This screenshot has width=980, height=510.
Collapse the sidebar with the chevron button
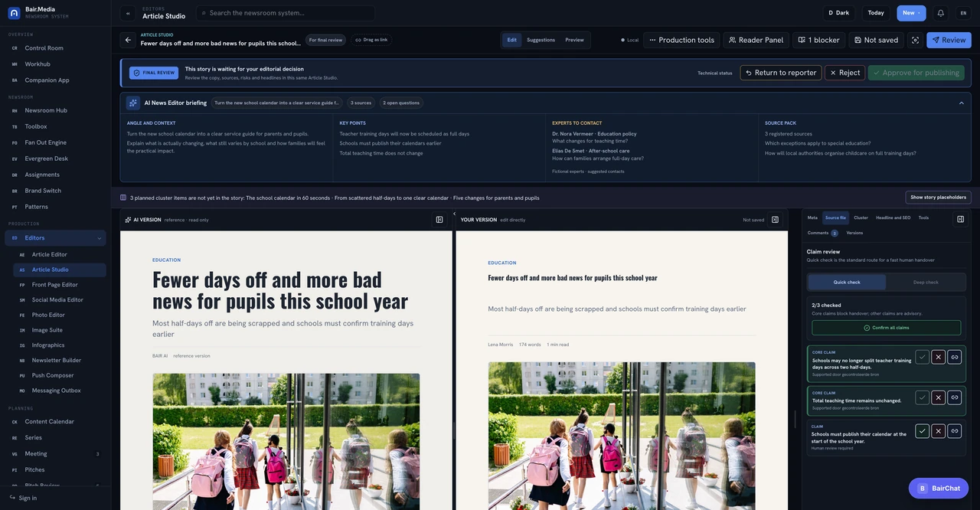pos(128,13)
